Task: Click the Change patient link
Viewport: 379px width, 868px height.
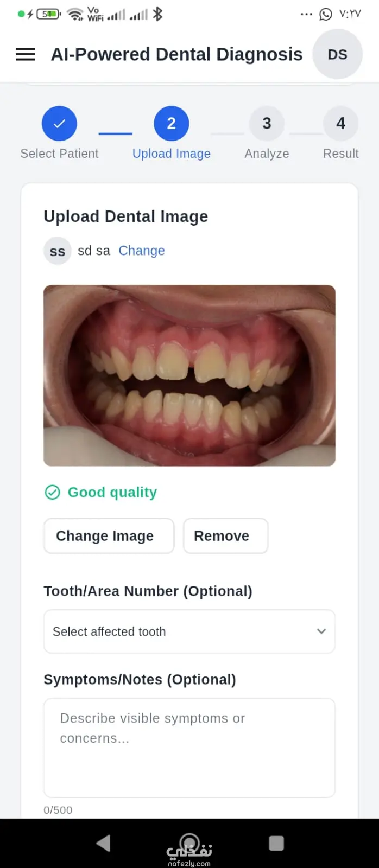Action: (x=142, y=251)
